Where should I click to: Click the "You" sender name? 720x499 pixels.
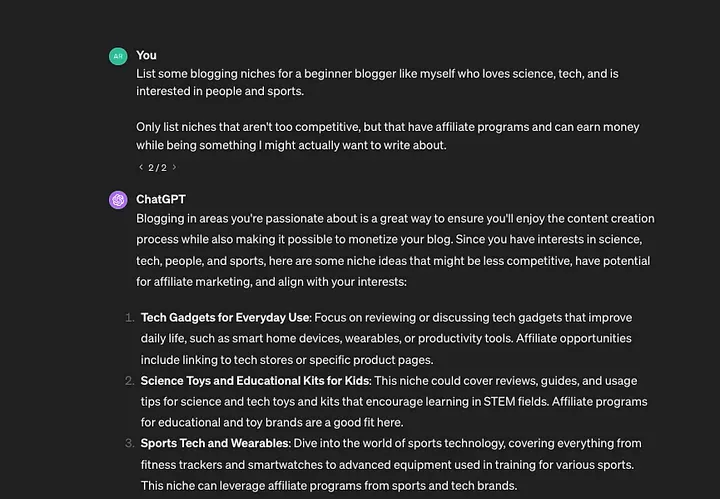point(146,55)
